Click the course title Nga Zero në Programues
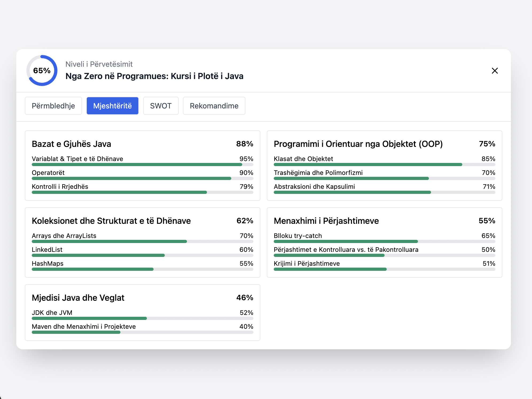The height and width of the screenshot is (399, 532). pos(154,76)
